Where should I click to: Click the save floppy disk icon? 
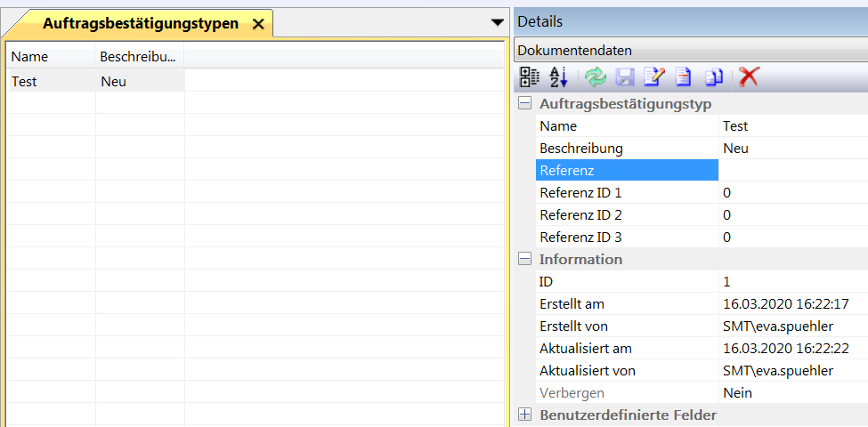(625, 77)
